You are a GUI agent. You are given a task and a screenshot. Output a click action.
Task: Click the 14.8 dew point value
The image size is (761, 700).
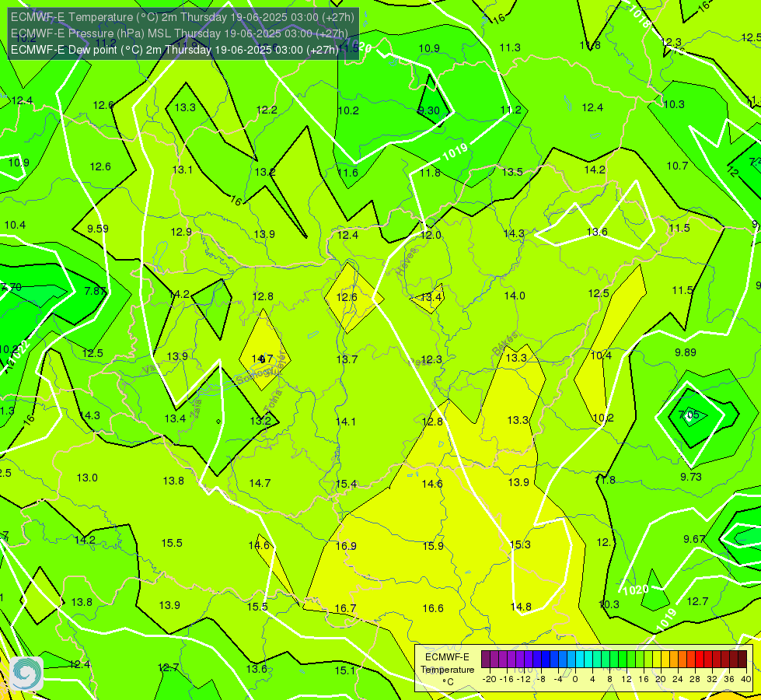point(521,606)
